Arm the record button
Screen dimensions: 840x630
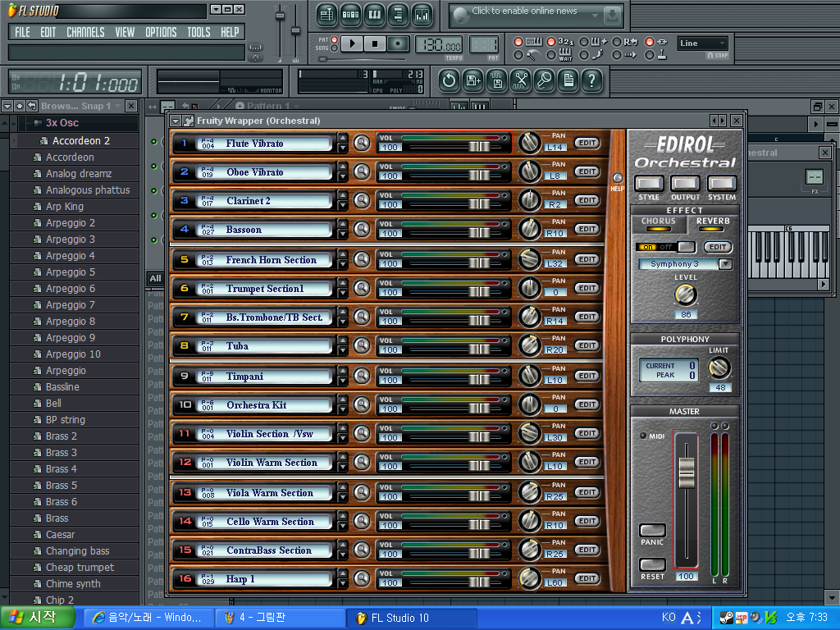coord(398,43)
